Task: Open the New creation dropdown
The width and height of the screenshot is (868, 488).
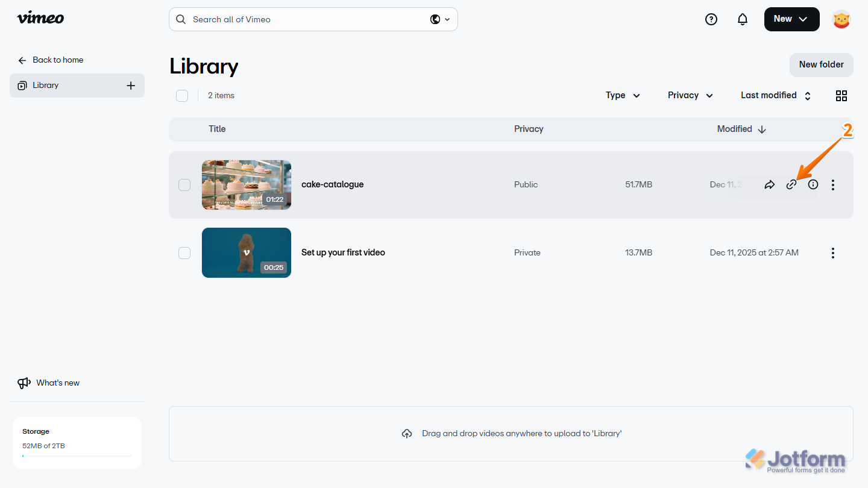Action: pos(791,19)
